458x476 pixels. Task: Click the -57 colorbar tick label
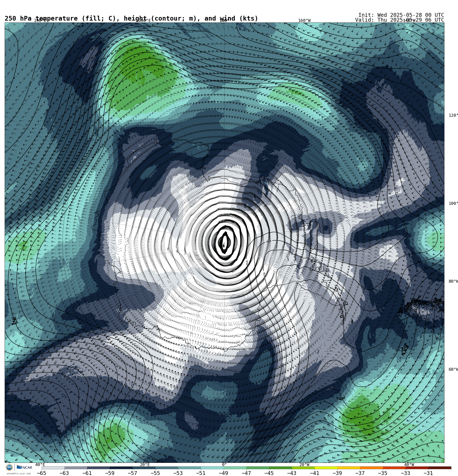click(133, 473)
